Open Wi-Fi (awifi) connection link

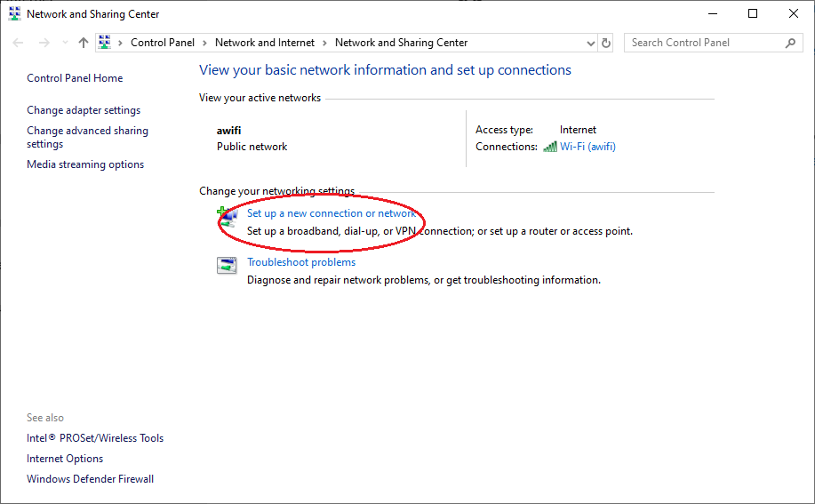pyautogui.click(x=587, y=147)
